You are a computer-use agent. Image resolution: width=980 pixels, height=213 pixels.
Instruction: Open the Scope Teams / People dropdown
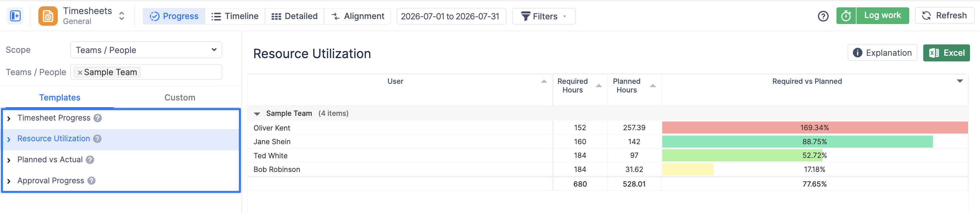[146, 50]
